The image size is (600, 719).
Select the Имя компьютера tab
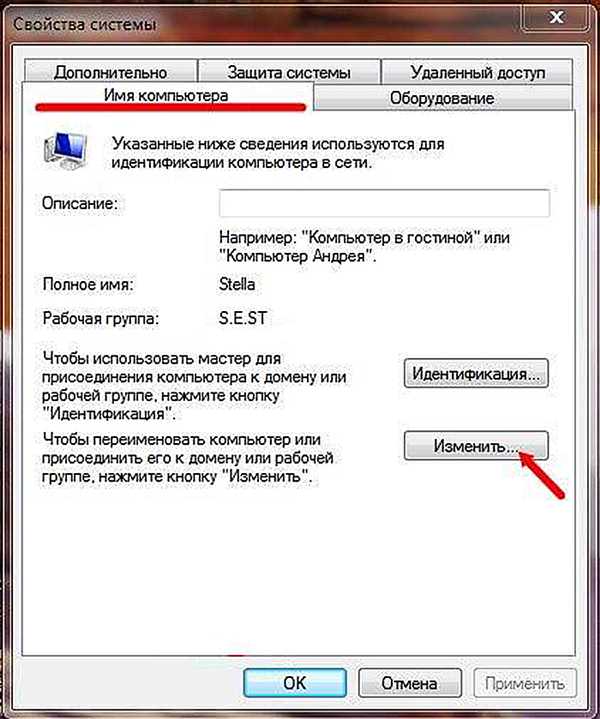pyautogui.click(x=166, y=95)
